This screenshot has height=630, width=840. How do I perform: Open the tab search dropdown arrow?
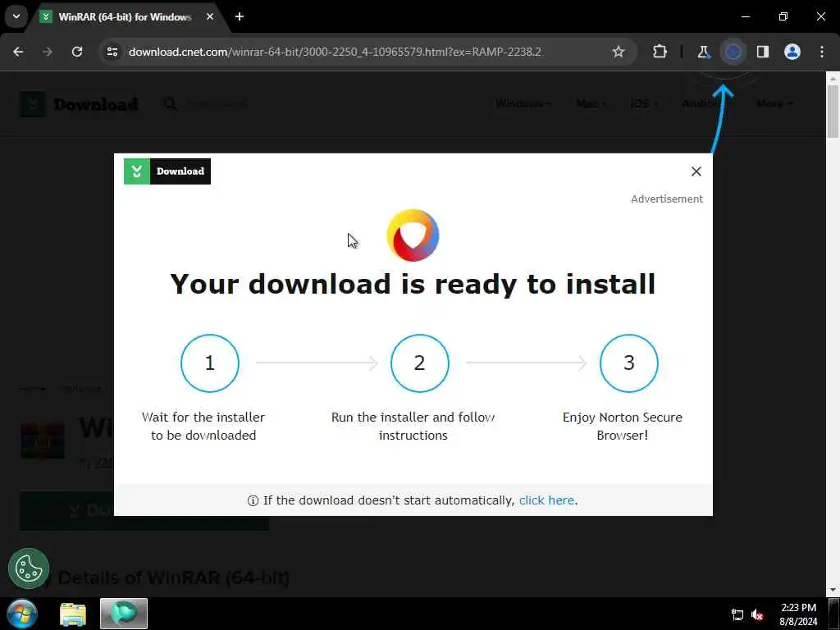point(16,16)
